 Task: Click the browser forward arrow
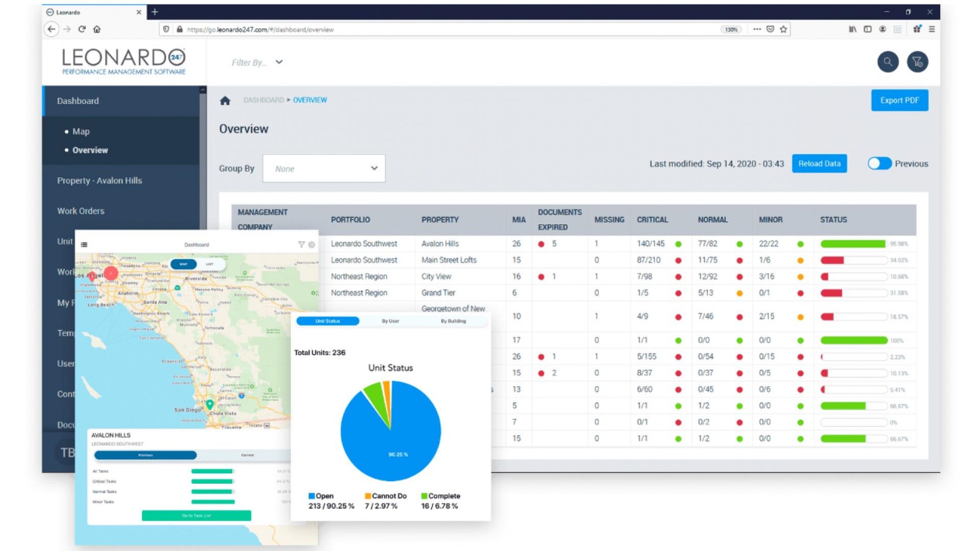pos(67,29)
